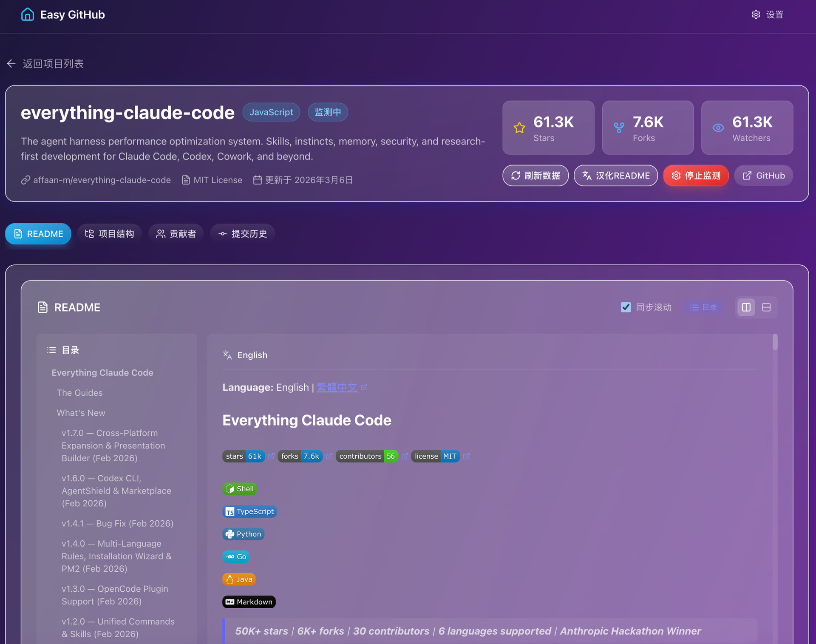Click affaan-m/everything-claude-code repo path
Screen dimensions: 816x644
point(102,180)
